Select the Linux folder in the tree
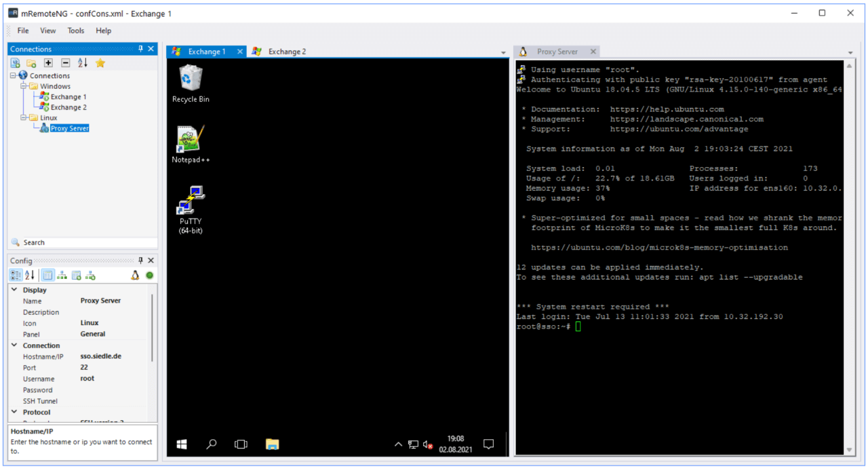 pyautogui.click(x=49, y=117)
